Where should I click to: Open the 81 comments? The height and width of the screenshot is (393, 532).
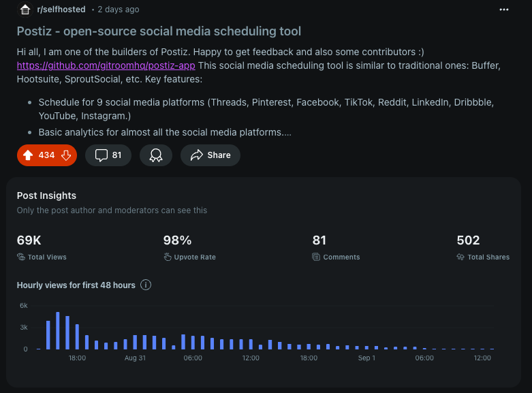pos(108,155)
